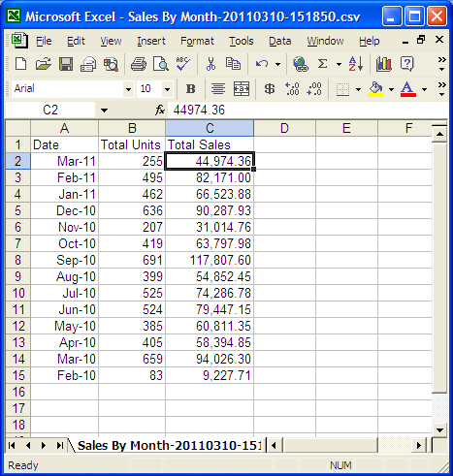
Task: Open the Data menu
Action: [280, 41]
